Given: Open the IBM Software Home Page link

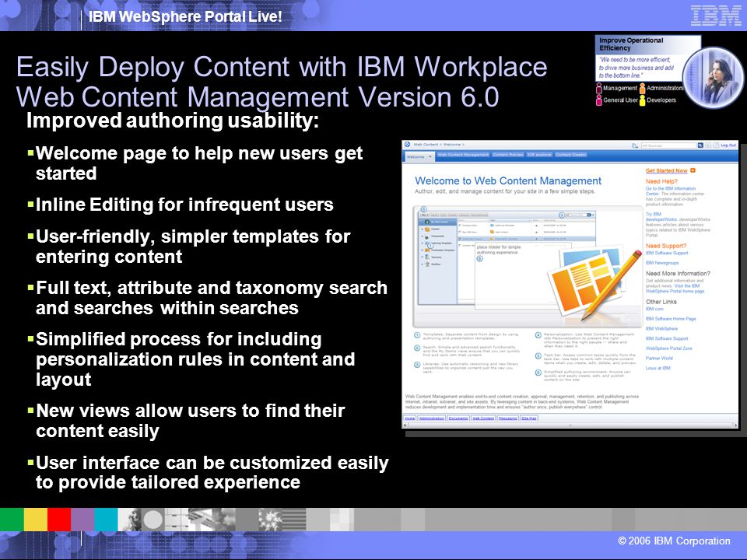Looking at the screenshot, I should (x=671, y=319).
